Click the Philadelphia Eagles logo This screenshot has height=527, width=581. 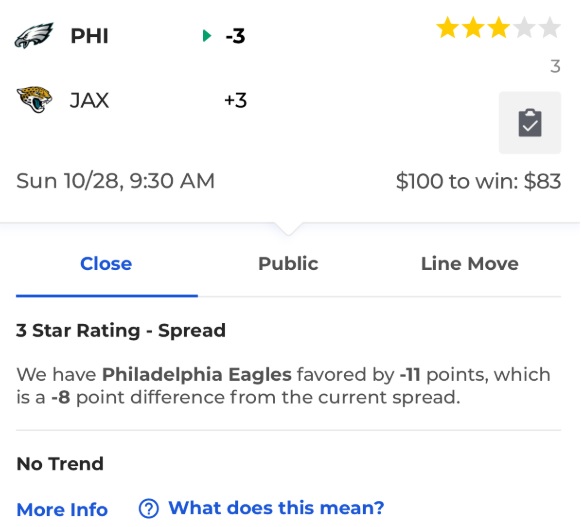point(34,36)
